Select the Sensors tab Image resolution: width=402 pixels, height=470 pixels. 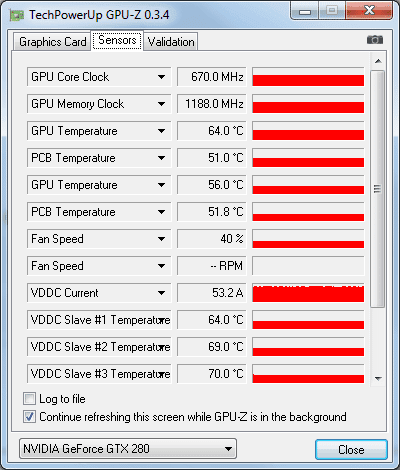click(117, 40)
